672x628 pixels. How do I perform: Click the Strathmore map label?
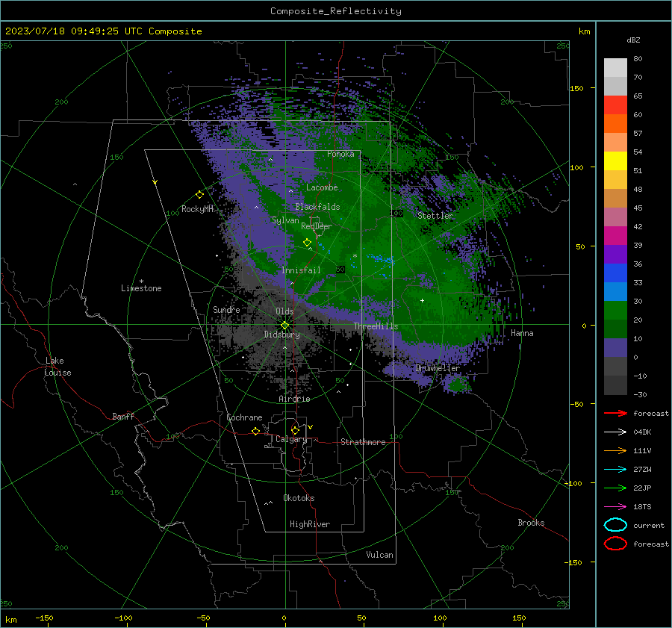pos(363,442)
